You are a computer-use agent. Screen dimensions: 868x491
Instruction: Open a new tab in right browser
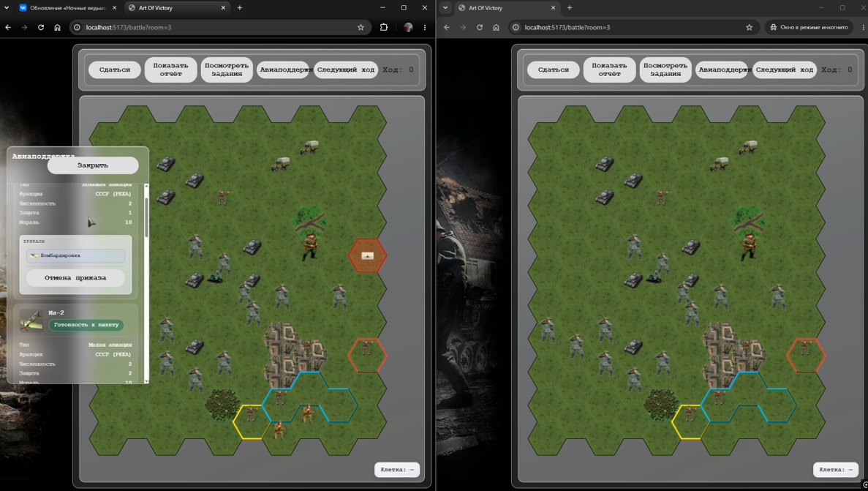pos(570,8)
